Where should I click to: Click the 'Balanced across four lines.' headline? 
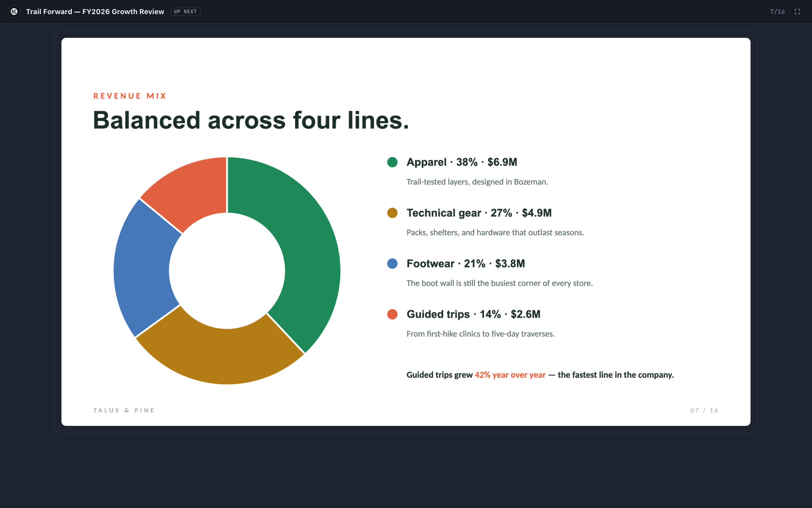pos(251,120)
